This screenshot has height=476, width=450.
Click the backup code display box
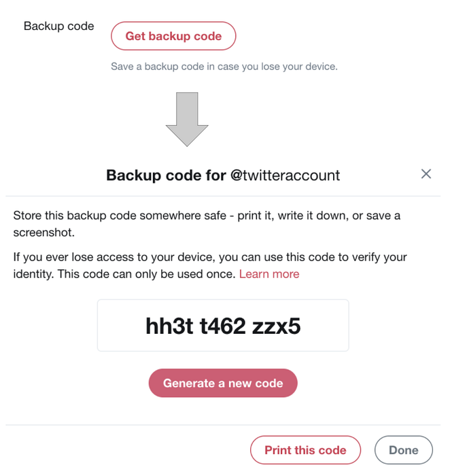coord(223,326)
